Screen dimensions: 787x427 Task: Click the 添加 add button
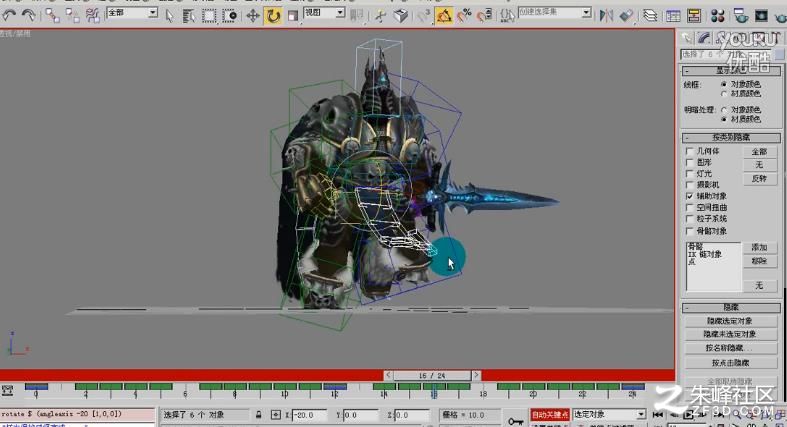(759, 247)
